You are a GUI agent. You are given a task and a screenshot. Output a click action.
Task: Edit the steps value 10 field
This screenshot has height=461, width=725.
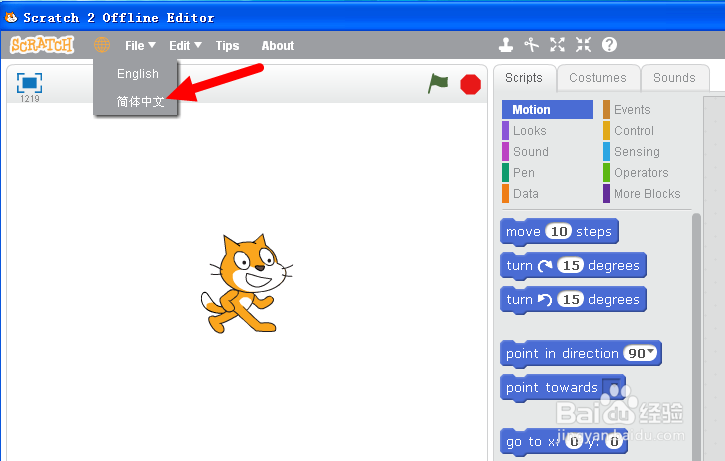pyautogui.click(x=559, y=231)
